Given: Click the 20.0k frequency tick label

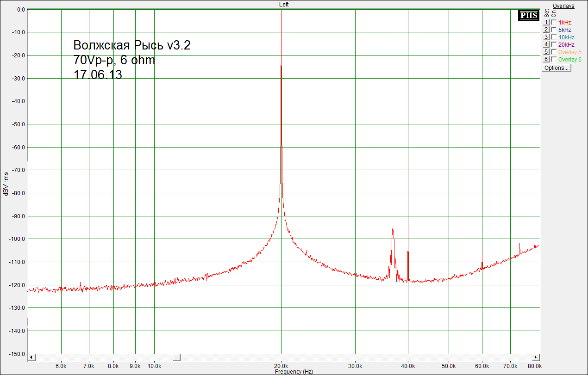Looking at the screenshot, I should point(281,365).
